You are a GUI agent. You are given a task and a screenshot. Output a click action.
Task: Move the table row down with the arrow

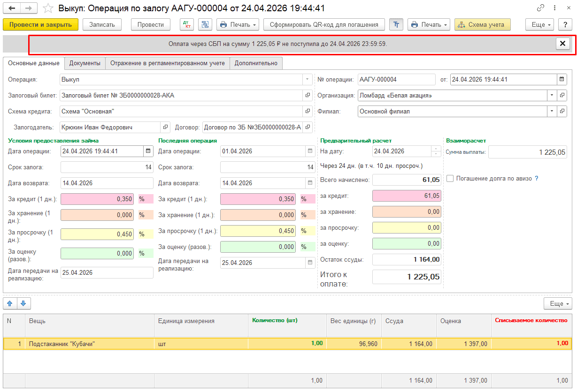23,303
